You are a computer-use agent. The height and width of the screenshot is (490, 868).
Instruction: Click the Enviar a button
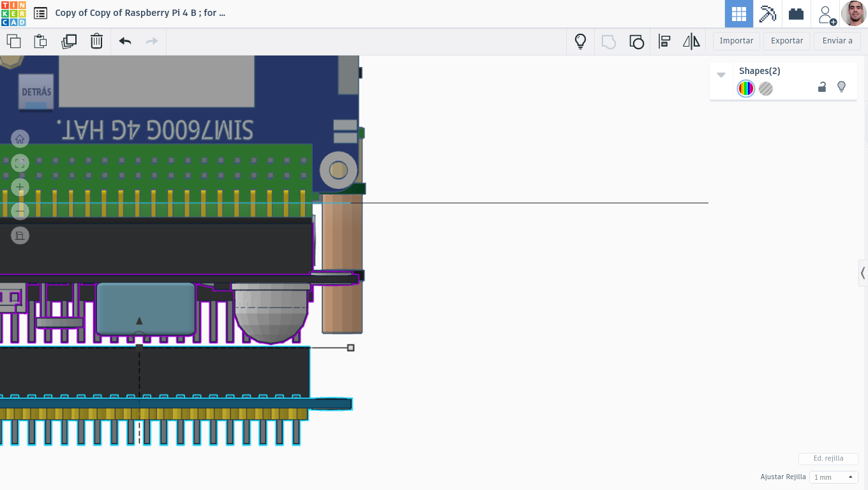point(837,41)
